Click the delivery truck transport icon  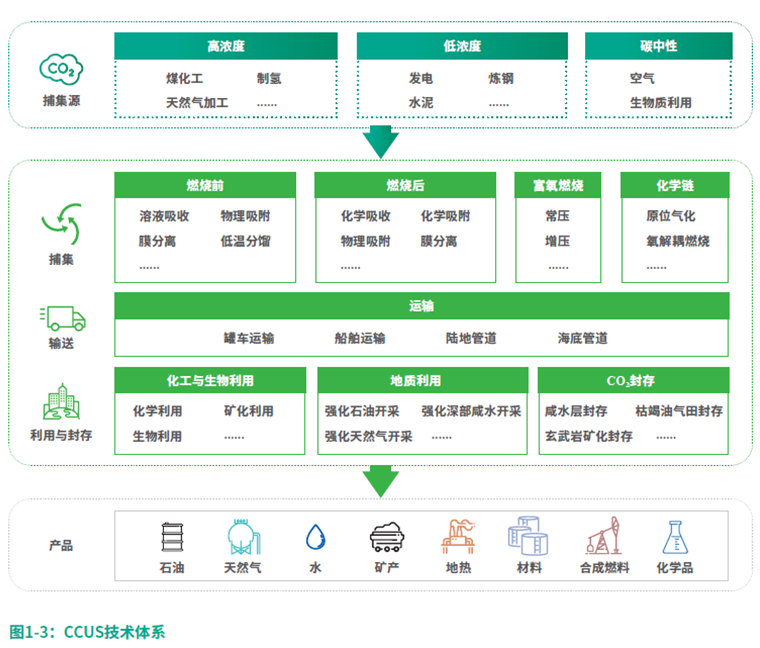tap(61, 318)
